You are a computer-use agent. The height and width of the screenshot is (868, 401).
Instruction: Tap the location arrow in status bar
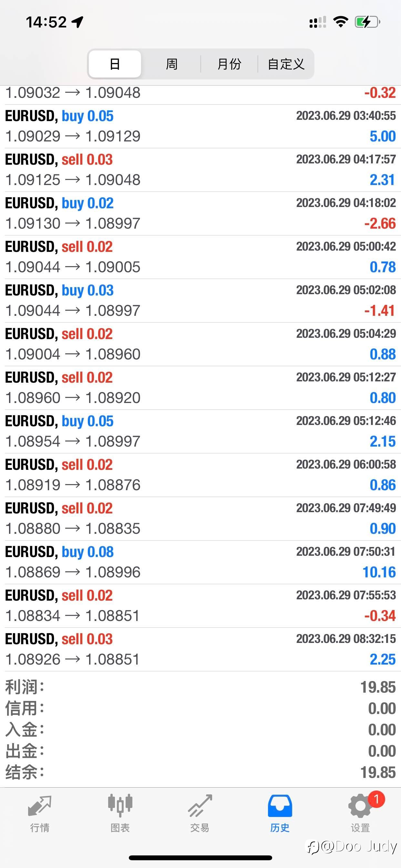[x=77, y=22]
